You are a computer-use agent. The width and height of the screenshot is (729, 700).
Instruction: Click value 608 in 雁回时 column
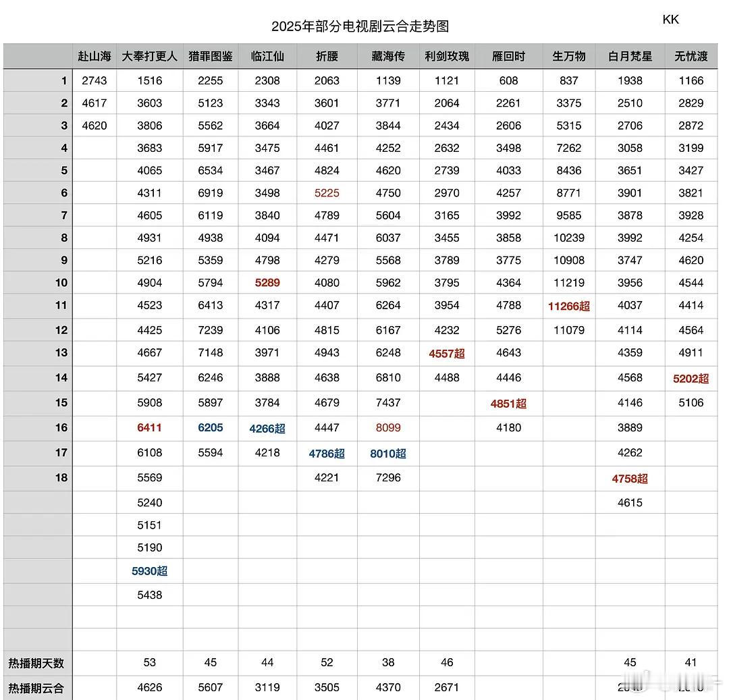509,81
